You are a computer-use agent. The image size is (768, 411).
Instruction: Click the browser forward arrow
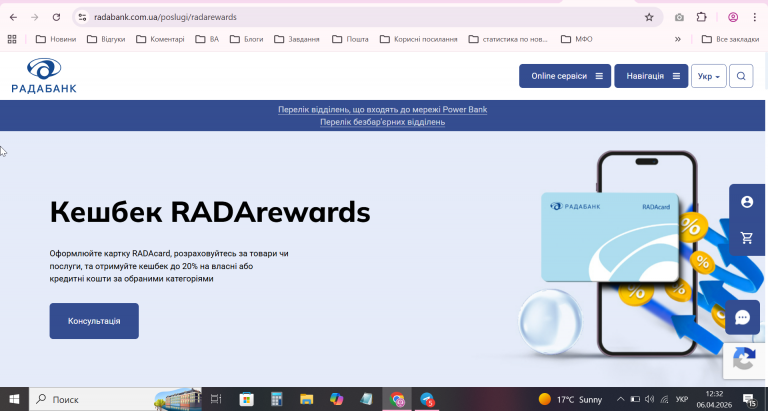coord(34,17)
